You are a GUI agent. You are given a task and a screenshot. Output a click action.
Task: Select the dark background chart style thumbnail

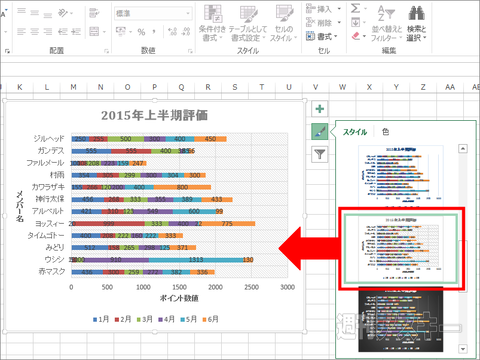[x=401, y=319]
